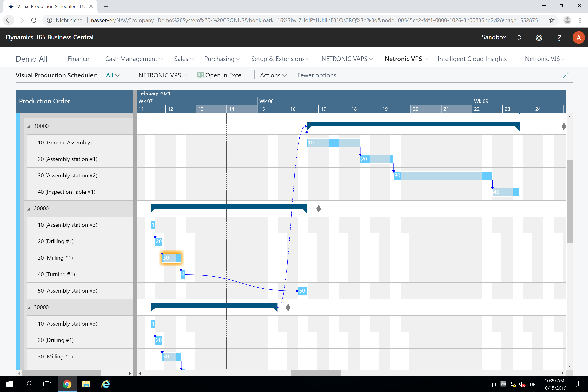Open the NETRONIC VPS dropdown
Screen dimensions: 588x392
point(162,75)
